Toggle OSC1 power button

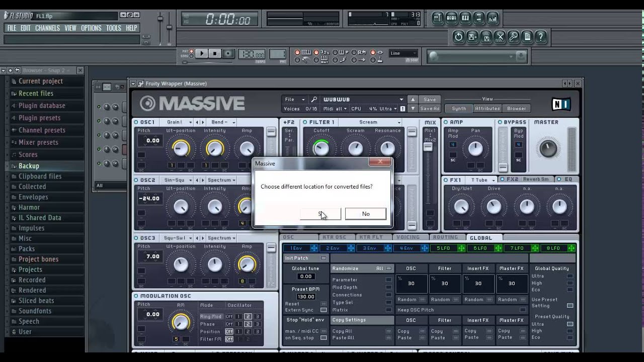point(136,122)
